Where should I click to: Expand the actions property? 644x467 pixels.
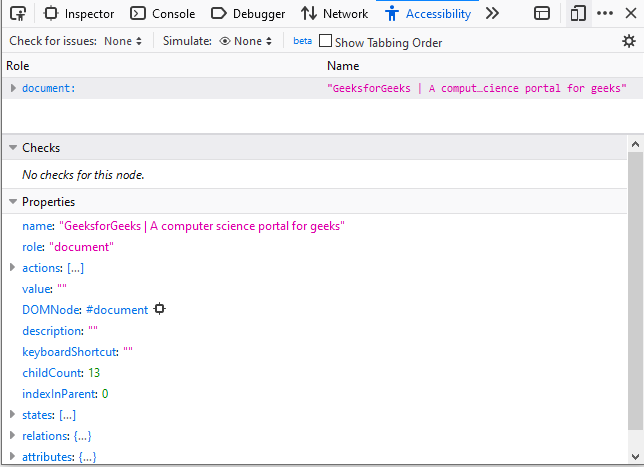click(x=12, y=268)
